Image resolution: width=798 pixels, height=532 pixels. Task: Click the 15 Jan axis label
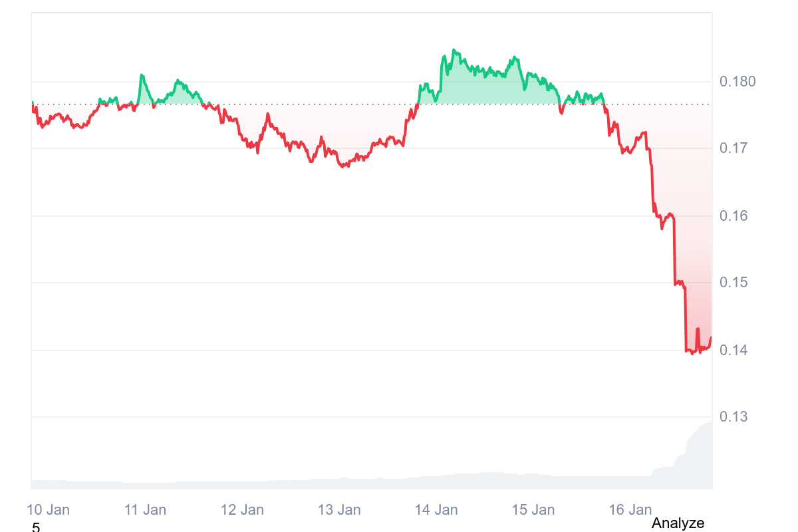[x=533, y=510]
